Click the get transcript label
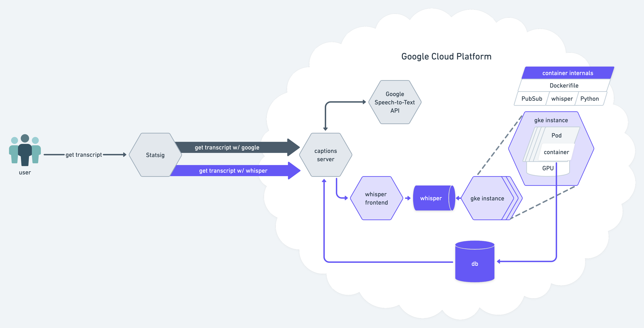The width and height of the screenshot is (644, 328). tap(84, 155)
